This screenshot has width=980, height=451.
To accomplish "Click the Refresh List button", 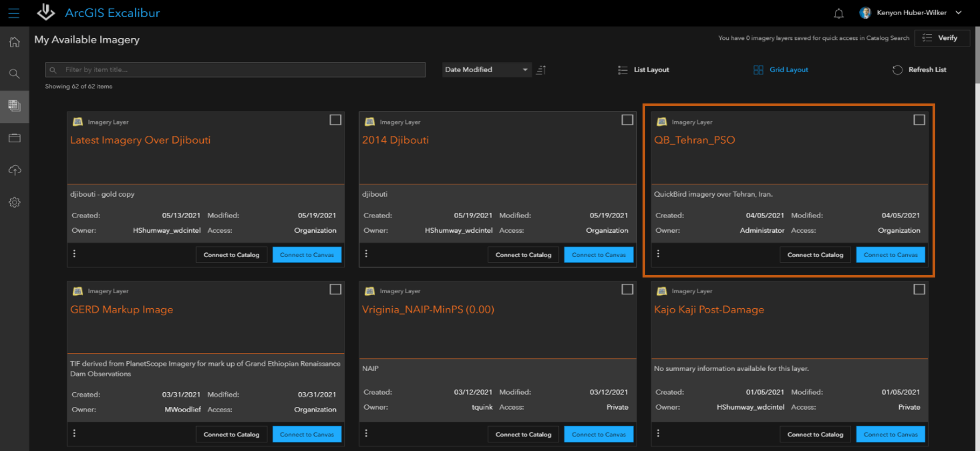I will coord(919,70).
